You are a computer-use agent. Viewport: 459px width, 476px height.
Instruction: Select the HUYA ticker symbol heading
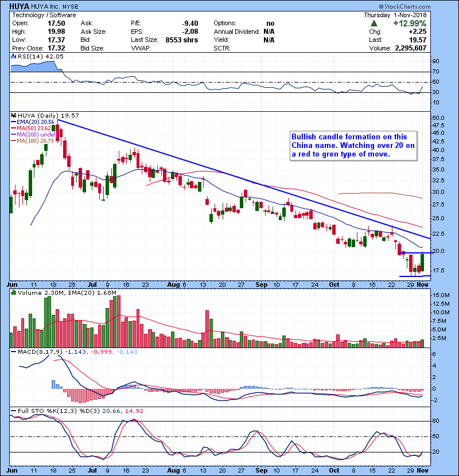click(19, 6)
